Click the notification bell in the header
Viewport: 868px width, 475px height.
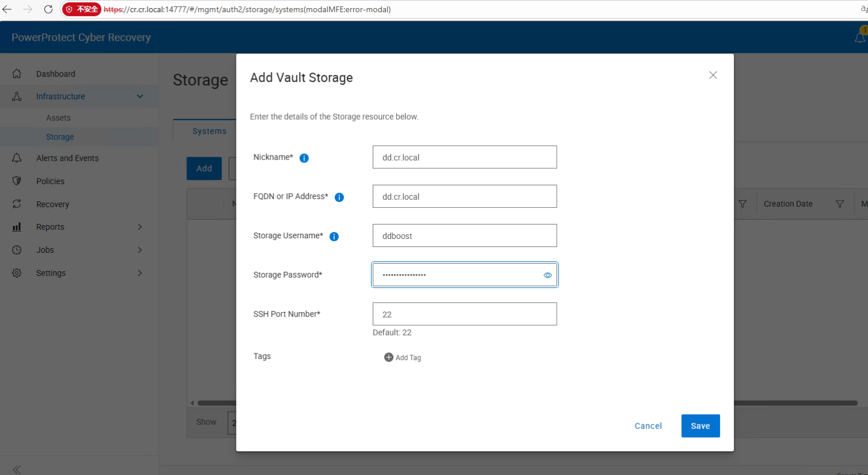861,37
